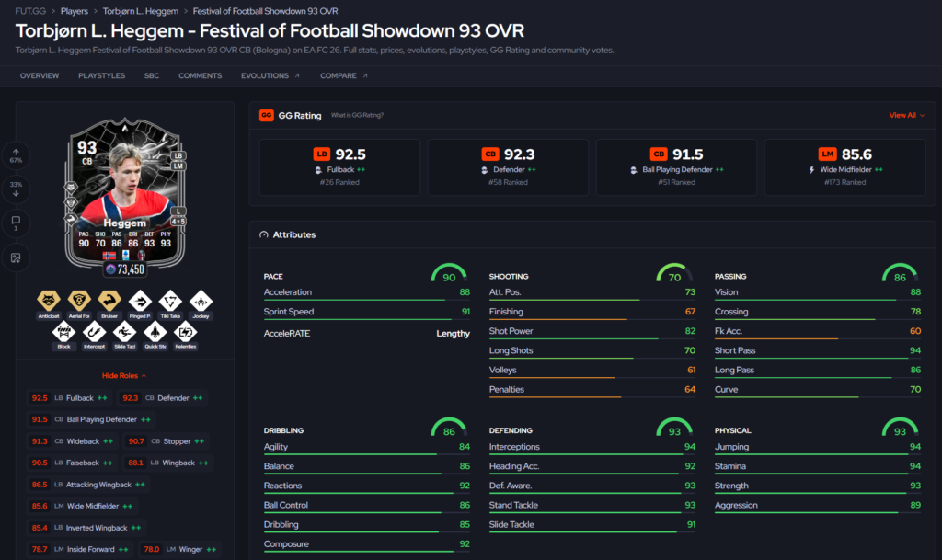Expand the View All GG ratings dropdown

tap(906, 115)
